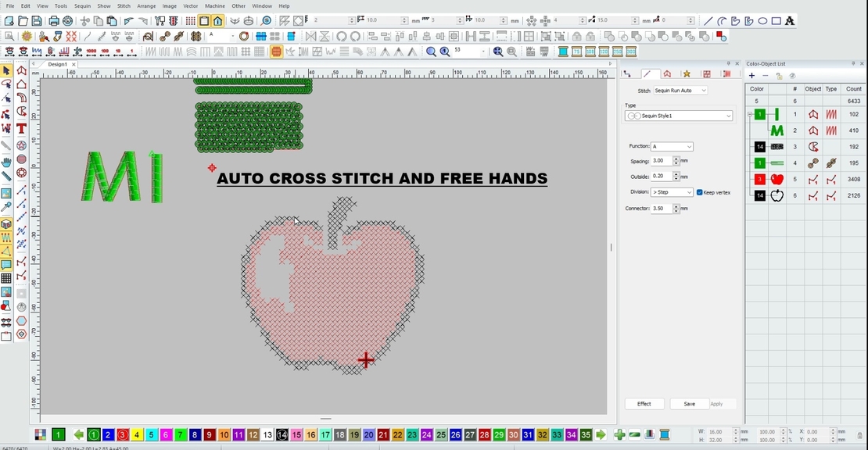Select the Text lettering tool
868x450 pixels.
point(21,129)
